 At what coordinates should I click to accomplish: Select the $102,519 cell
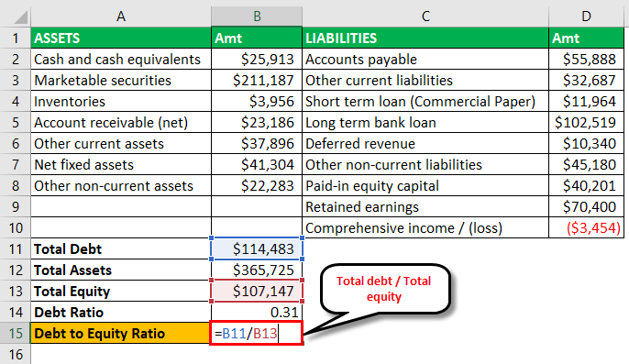[x=586, y=123]
